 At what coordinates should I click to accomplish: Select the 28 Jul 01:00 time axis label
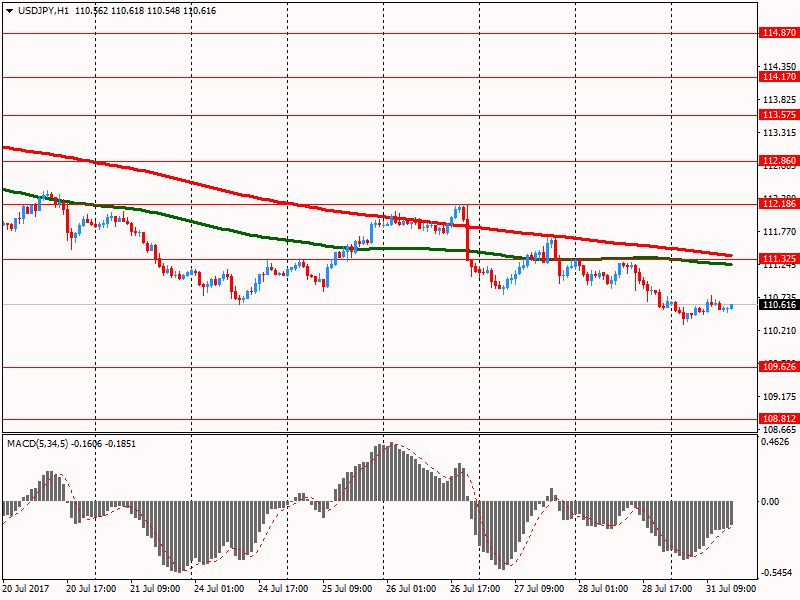tap(603, 589)
